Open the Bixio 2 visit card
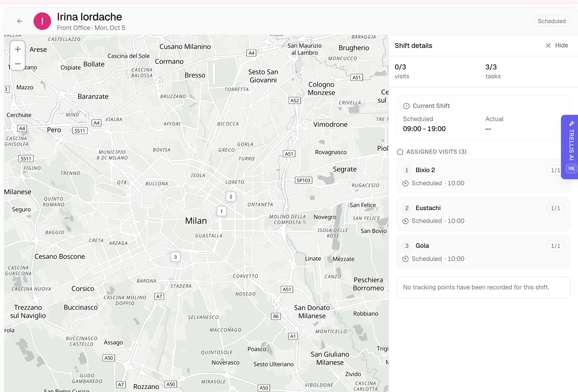This screenshot has width=578, height=392. pyautogui.click(x=483, y=176)
